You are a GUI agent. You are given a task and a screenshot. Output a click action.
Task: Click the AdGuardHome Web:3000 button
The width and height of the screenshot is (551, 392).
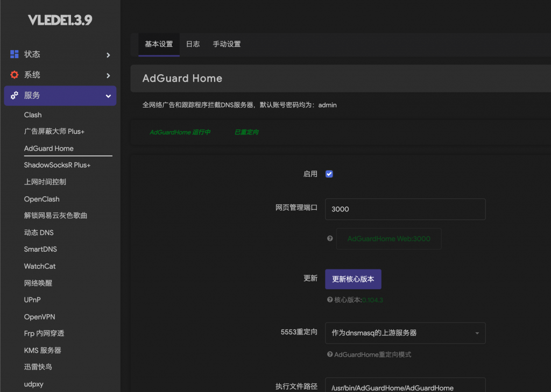point(388,239)
